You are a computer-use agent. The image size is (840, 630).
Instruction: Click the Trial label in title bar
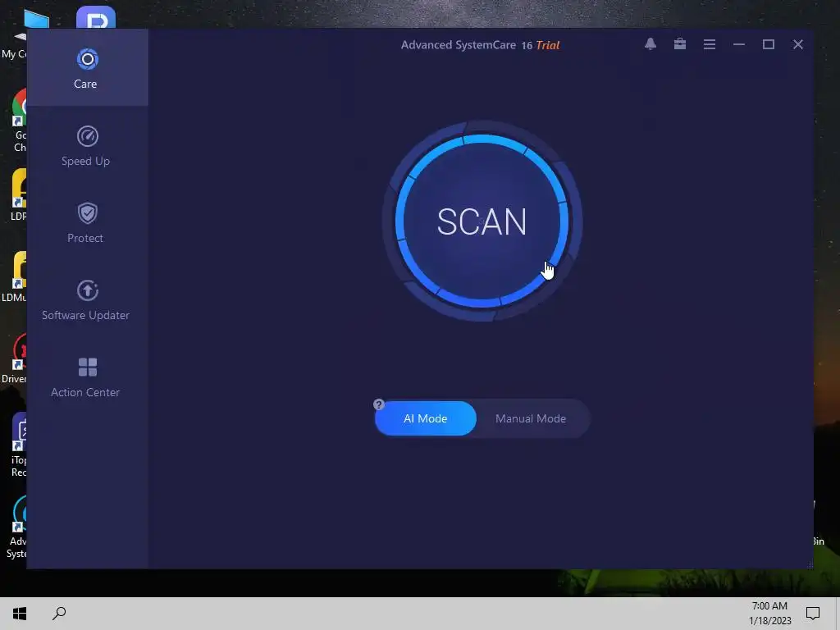pos(547,45)
